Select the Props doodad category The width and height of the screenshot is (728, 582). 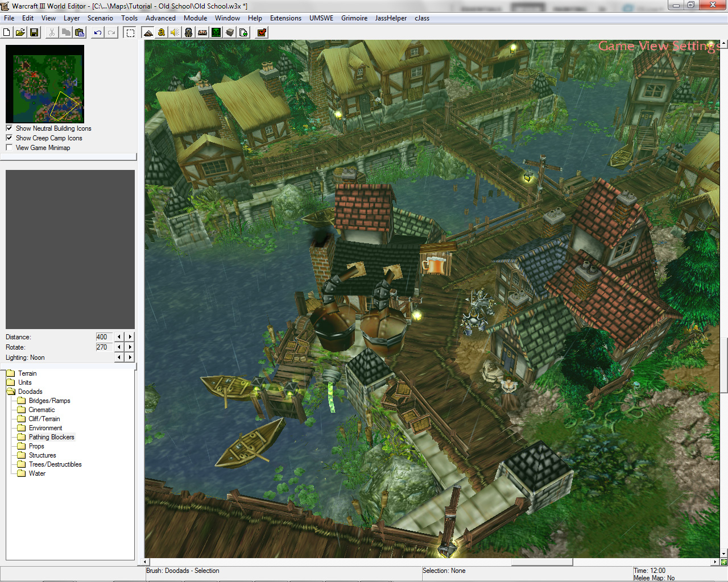tap(36, 446)
